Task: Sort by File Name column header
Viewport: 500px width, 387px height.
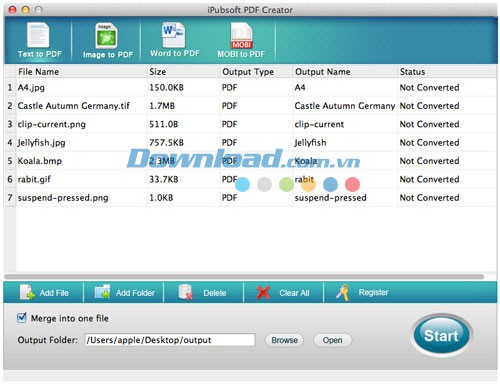Action: (x=82, y=72)
